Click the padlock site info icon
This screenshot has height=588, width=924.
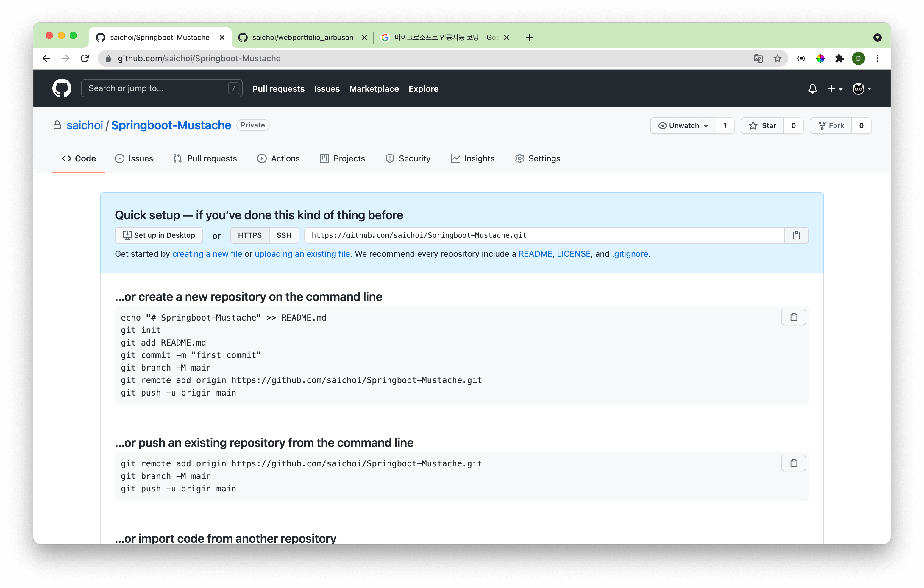tap(109, 59)
